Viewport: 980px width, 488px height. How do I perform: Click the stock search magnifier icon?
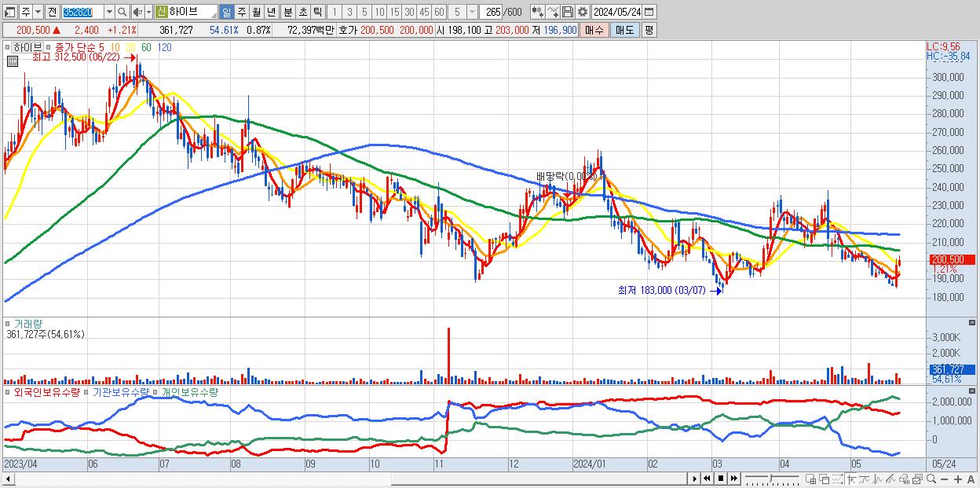click(x=122, y=12)
